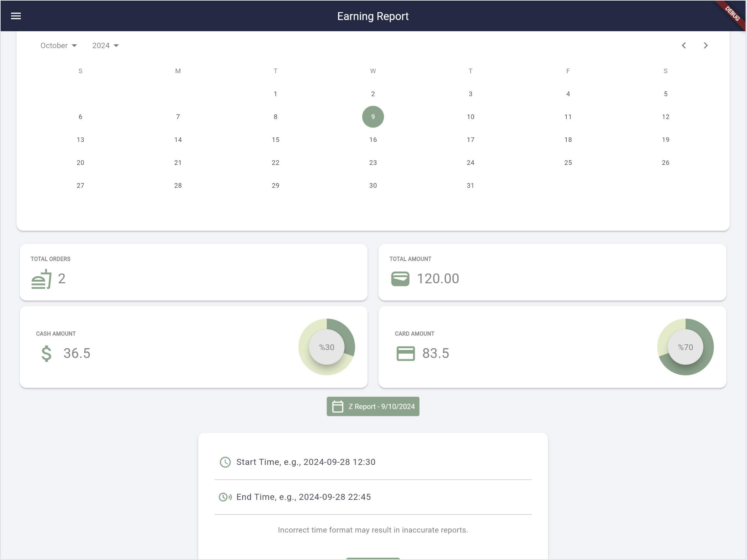Click the End Time input field
Screen dimensions: 747x560
pyautogui.click(x=382, y=497)
